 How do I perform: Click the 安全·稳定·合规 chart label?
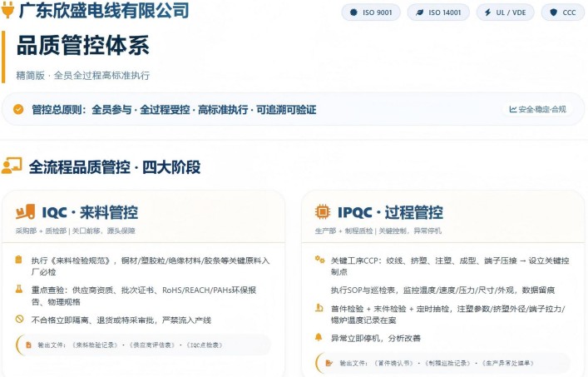[x=537, y=109]
